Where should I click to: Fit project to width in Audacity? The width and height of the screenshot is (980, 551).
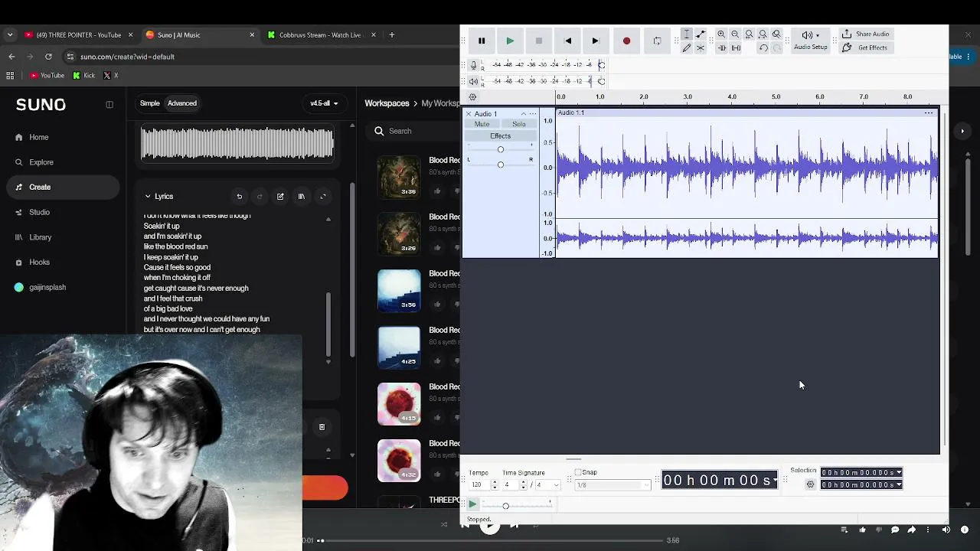tap(763, 34)
